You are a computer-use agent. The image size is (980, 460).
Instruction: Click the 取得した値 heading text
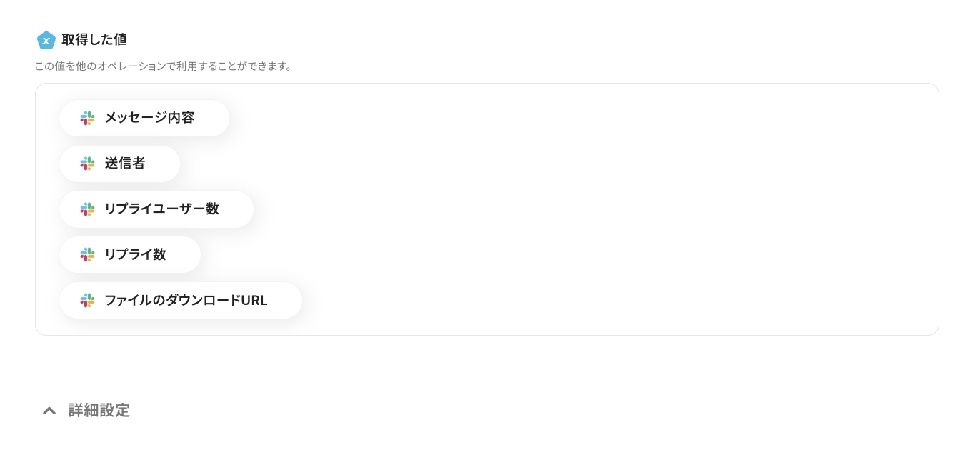[x=94, y=40]
